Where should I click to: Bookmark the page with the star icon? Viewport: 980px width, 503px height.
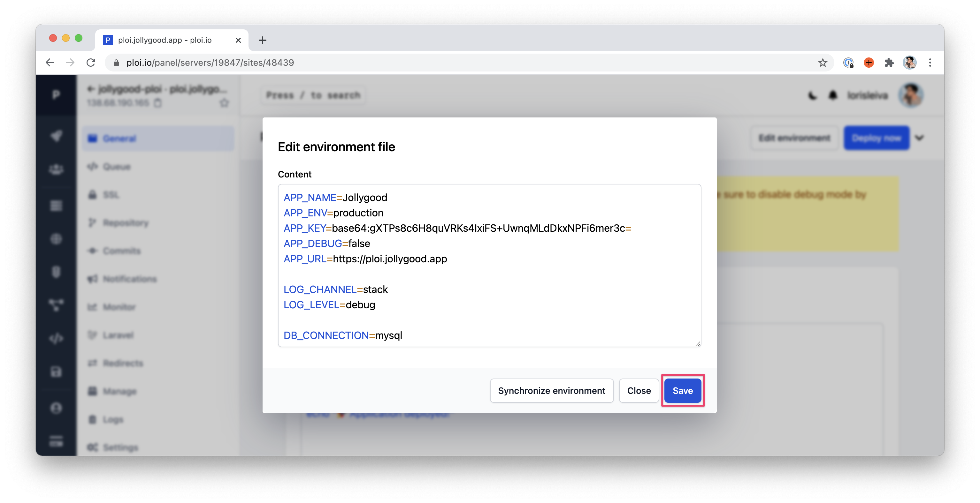[823, 62]
